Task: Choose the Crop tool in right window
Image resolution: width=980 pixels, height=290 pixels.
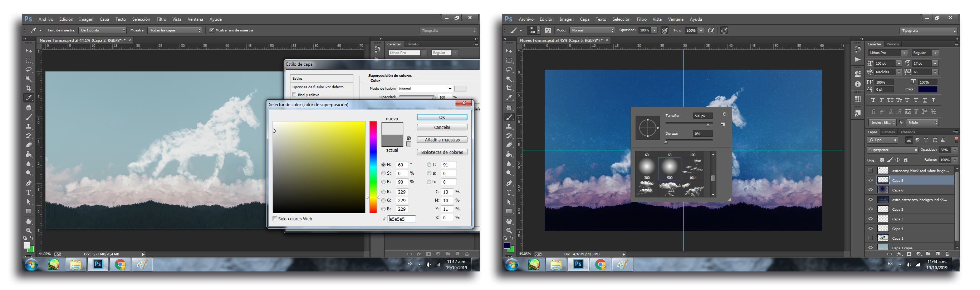Action: click(509, 88)
